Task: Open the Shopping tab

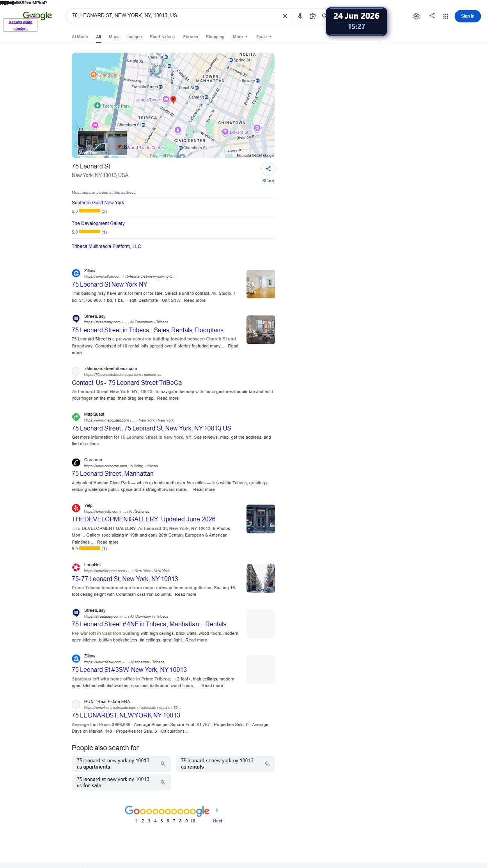Action: tap(215, 37)
